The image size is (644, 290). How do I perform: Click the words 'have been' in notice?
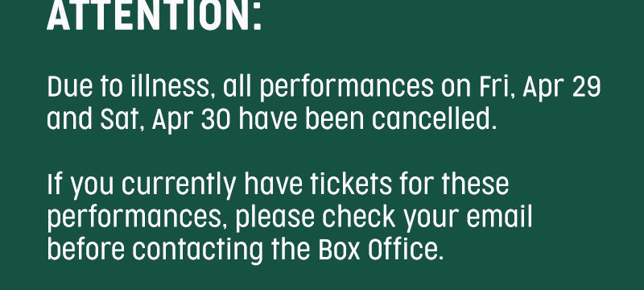pos(301,118)
